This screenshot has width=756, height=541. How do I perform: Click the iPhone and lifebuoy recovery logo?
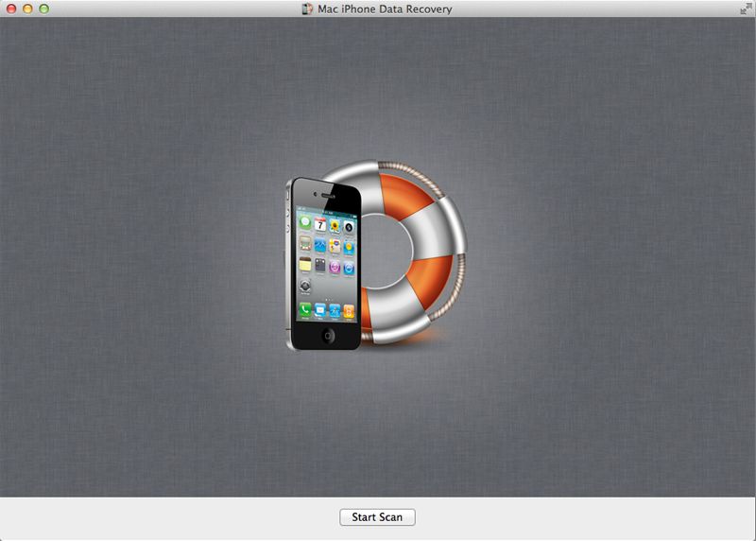(375, 254)
